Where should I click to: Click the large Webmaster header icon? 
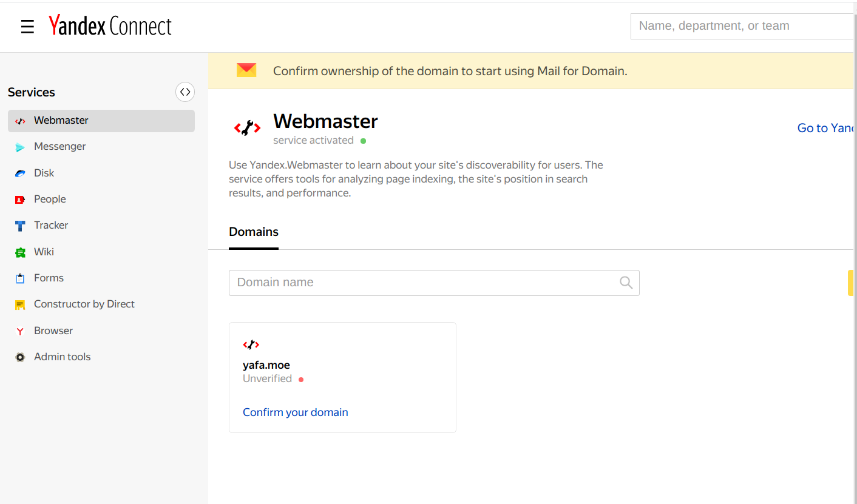pos(247,128)
